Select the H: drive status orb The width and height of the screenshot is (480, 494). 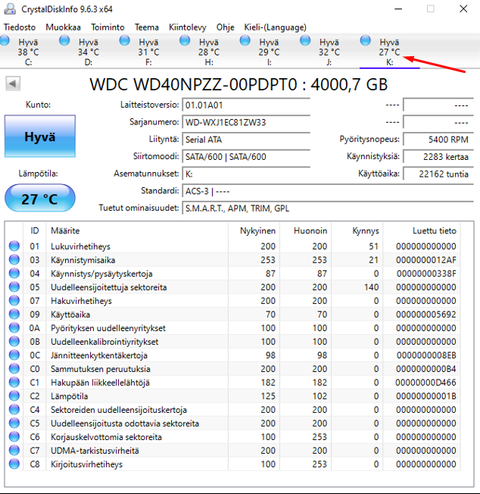(185, 40)
